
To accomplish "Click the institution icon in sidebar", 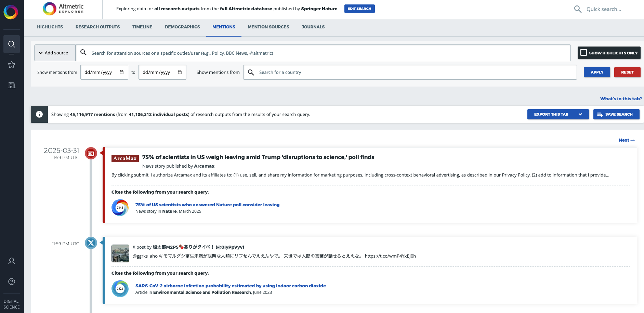I will tap(12, 85).
